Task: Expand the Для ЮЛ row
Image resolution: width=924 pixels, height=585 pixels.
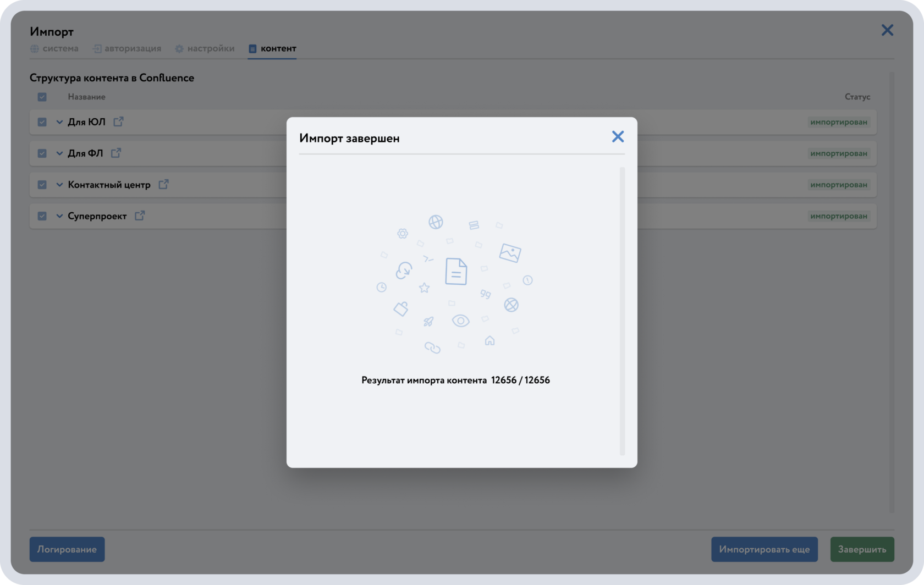Action: click(59, 122)
